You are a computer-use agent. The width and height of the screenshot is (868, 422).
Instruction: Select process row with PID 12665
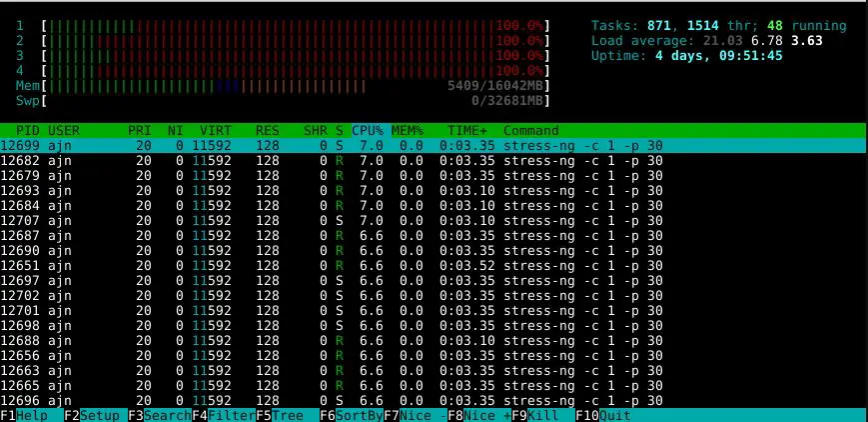[433, 385]
